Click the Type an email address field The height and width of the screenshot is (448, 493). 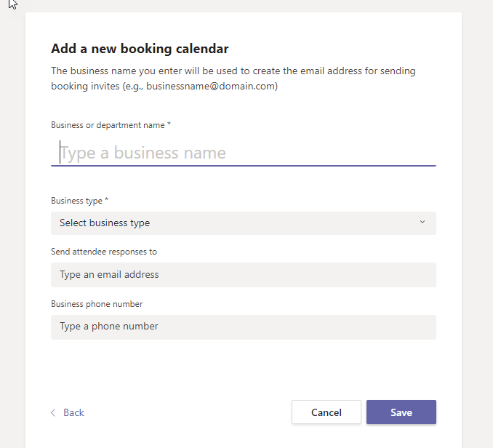tap(243, 275)
